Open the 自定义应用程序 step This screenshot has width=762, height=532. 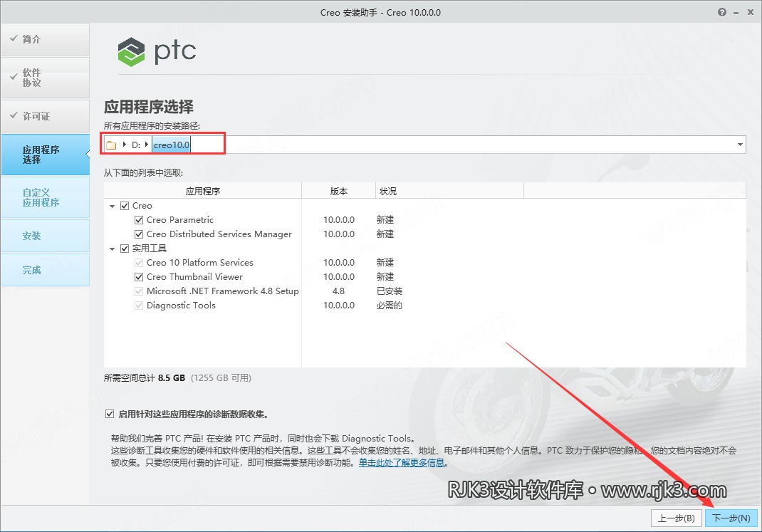(x=45, y=197)
